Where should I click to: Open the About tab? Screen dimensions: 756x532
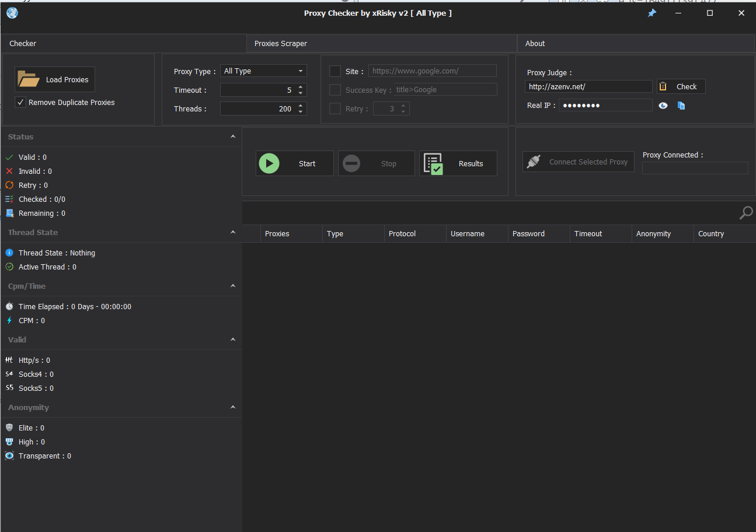click(x=535, y=44)
